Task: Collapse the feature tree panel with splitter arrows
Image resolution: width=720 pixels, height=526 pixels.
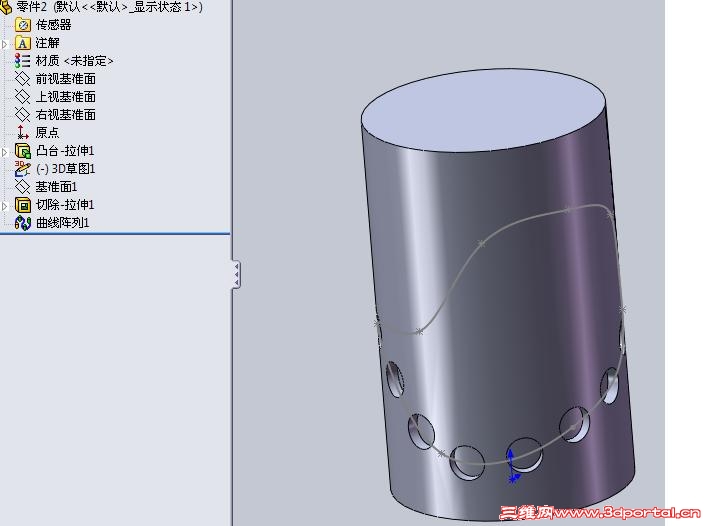Action: (x=236, y=274)
